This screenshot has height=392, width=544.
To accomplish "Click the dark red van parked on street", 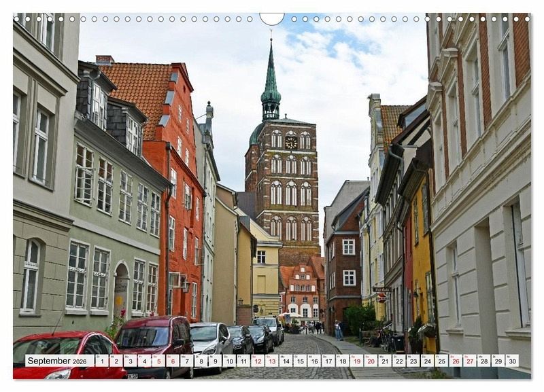I will click(x=154, y=338).
